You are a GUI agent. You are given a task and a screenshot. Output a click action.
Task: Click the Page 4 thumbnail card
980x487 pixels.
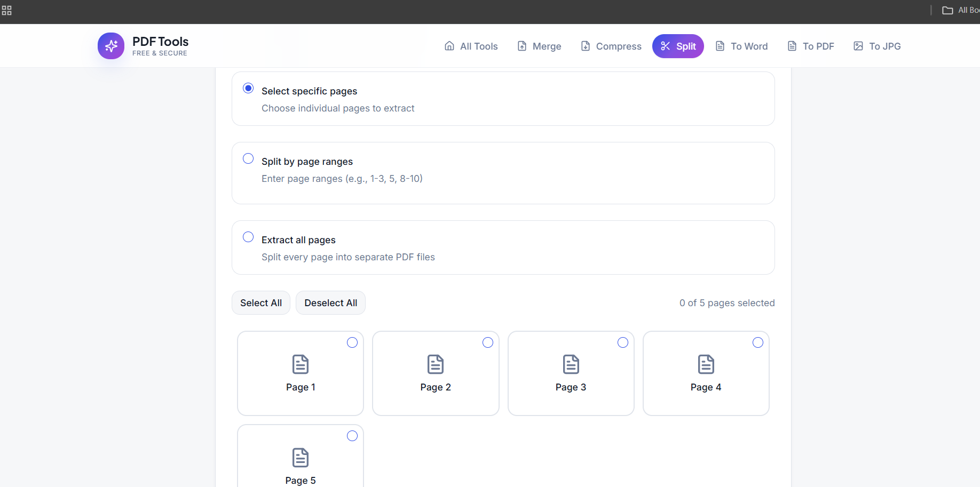(706, 373)
